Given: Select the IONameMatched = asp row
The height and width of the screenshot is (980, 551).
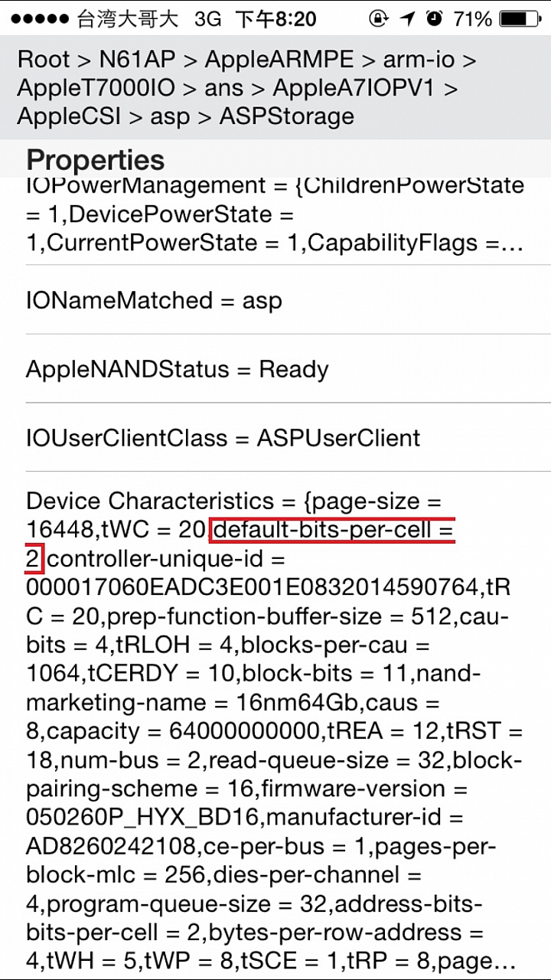Looking at the screenshot, I should 275,300.
